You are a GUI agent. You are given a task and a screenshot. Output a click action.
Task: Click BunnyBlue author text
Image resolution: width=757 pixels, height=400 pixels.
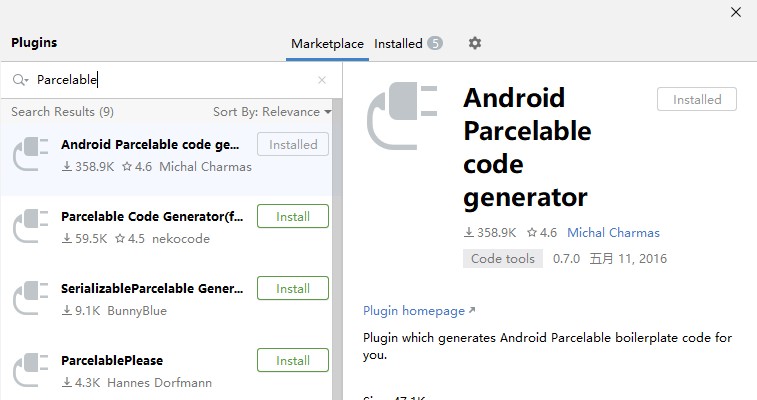tap(137, 311)
